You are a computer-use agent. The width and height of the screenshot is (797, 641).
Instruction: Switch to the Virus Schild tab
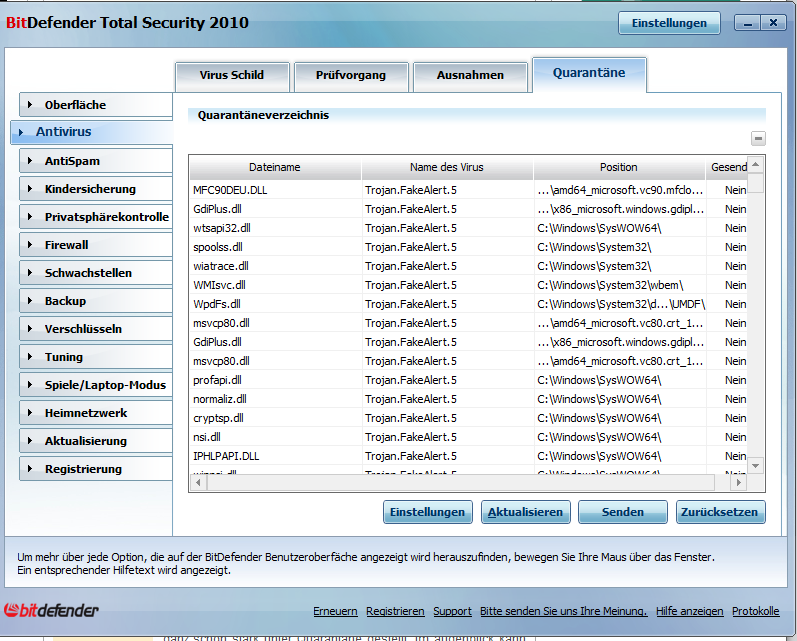tap(232, 77)
